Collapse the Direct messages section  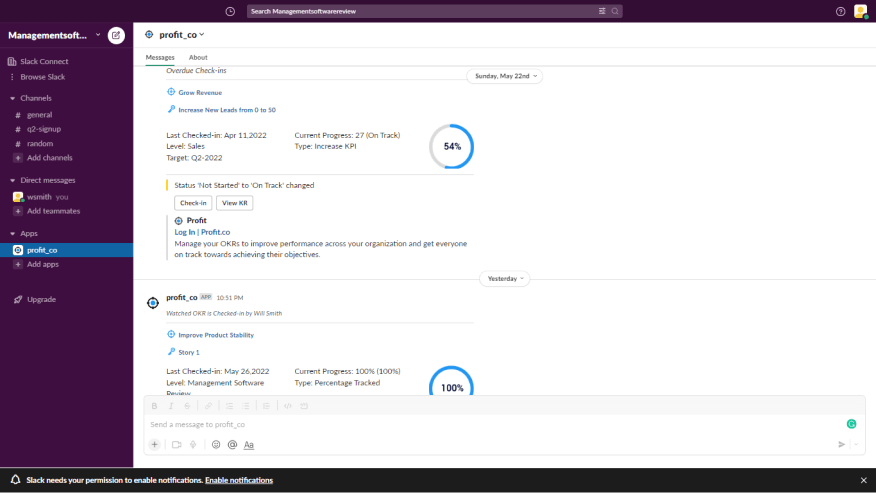(x=13, y=181)
